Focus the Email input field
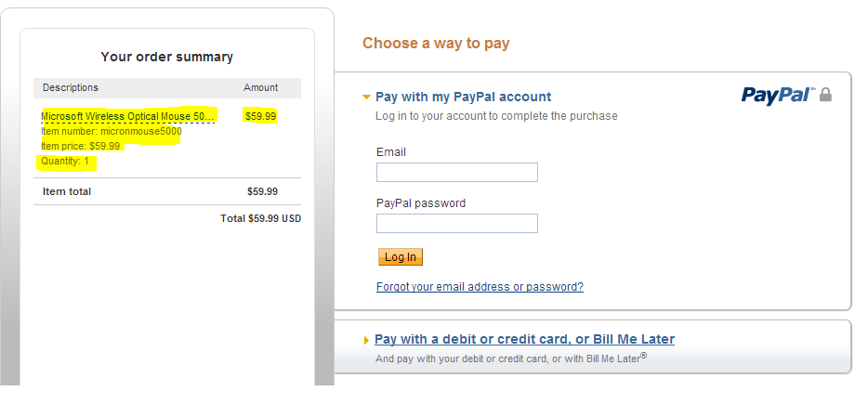Image resolution: width=868 pixels, height=404 pixels. [456, 173]
